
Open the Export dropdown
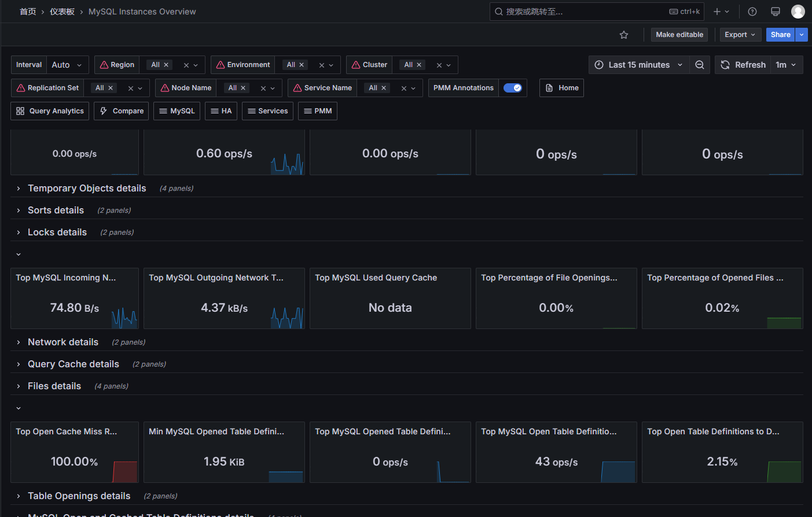[740, 35]
